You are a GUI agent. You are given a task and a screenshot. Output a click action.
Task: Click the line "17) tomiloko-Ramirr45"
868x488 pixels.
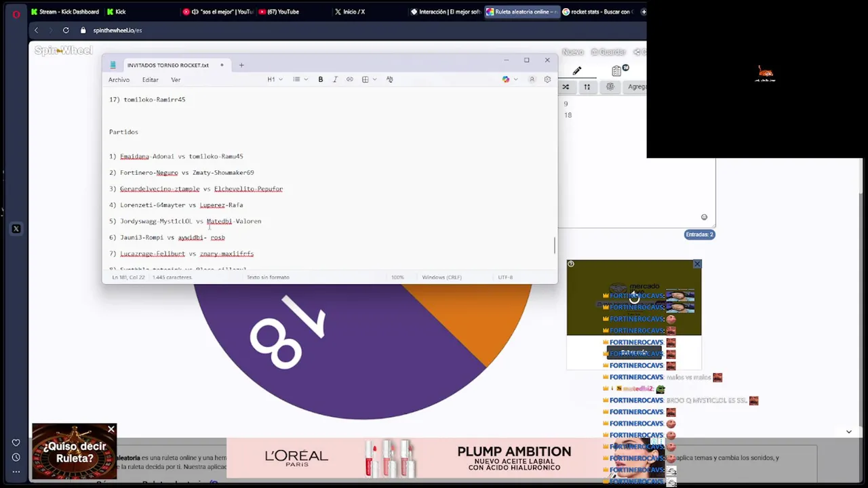pyautogui.click(x=147, y=100)
